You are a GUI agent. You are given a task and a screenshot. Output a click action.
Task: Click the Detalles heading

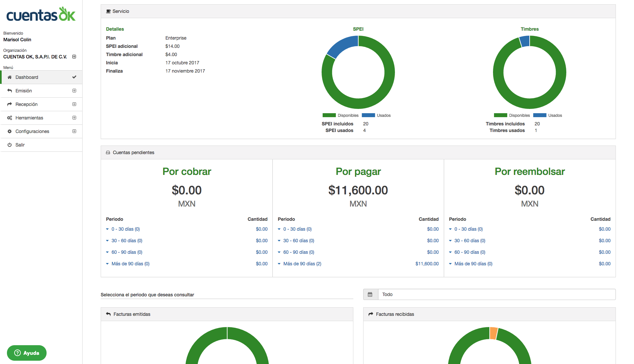pos(115,29)
